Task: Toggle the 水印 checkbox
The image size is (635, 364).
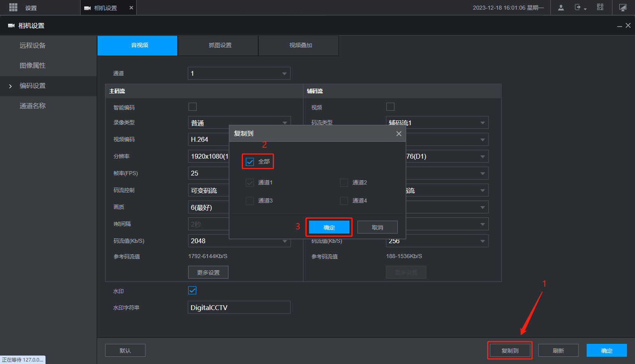Action: pyautogui.click(x=192, y=290)
